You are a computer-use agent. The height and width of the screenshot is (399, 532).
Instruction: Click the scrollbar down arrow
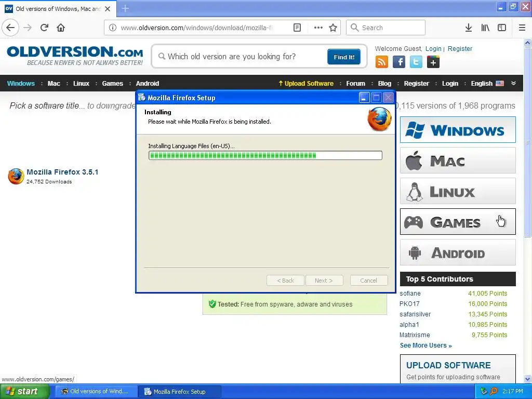pyautogui.click(x=528, y=379)
